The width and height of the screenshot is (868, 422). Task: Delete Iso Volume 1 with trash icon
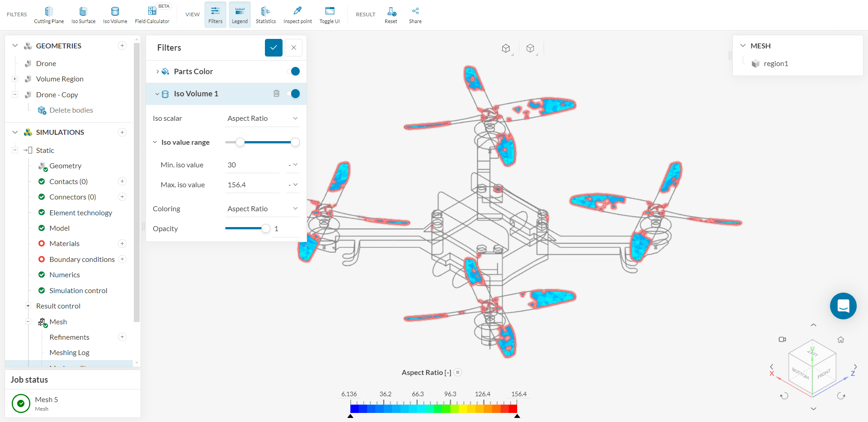[276, 94]
